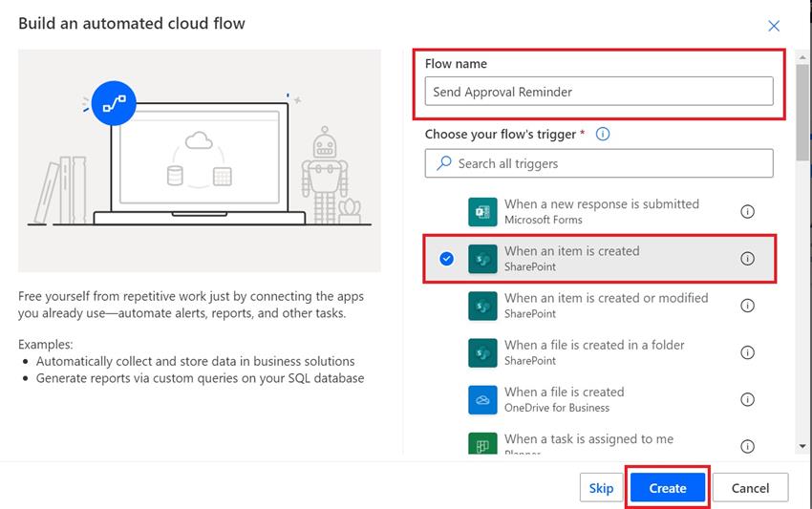
Task: Click the Microsoft Forms trigger icon
Action: pyautogui.click(x=482, y=212)
